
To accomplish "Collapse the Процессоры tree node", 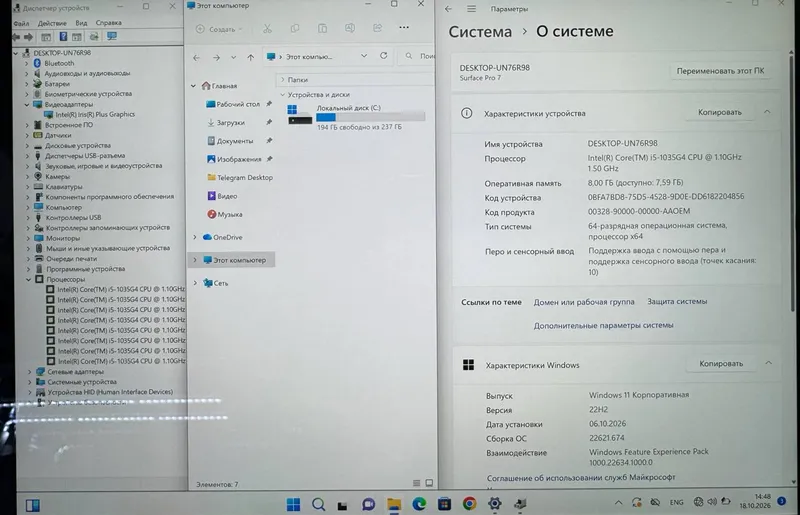I will 29,279.
